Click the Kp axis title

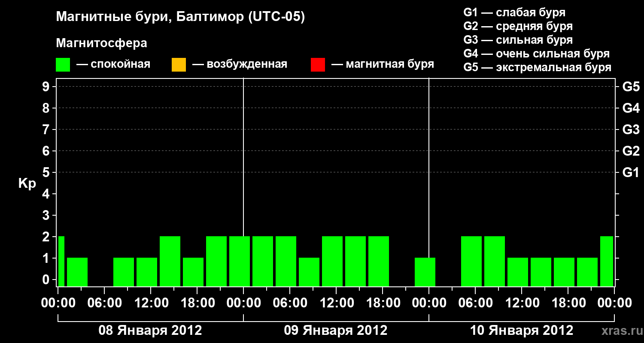pos(27,183)
